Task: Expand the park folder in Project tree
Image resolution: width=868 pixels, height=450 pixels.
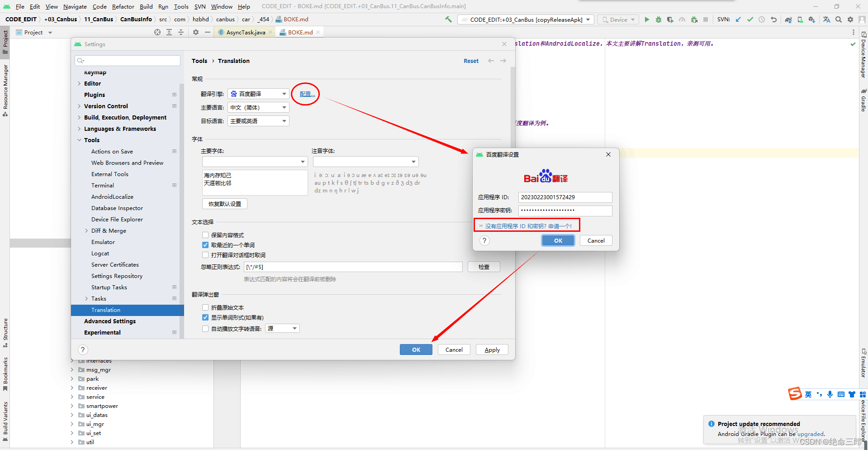Action: [72, 379]
